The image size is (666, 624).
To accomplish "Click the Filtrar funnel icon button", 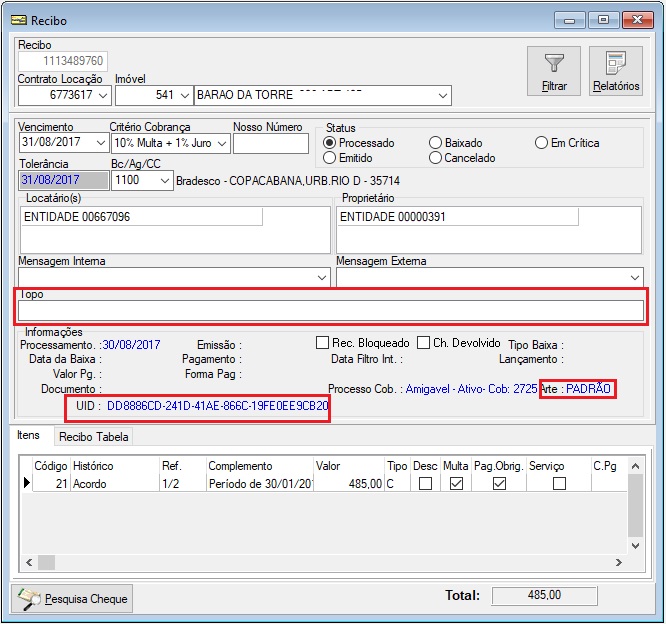I will tap(554, 70).
